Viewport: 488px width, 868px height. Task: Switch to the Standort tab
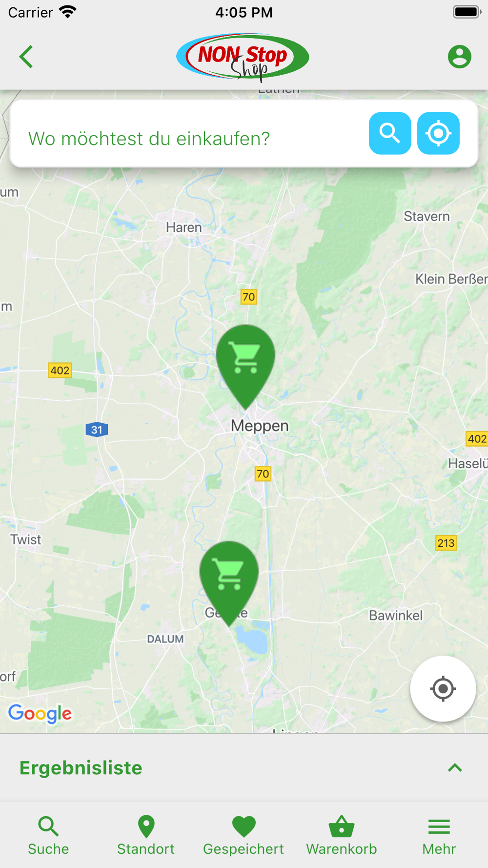pyautogui.click(x=146, y=835)
